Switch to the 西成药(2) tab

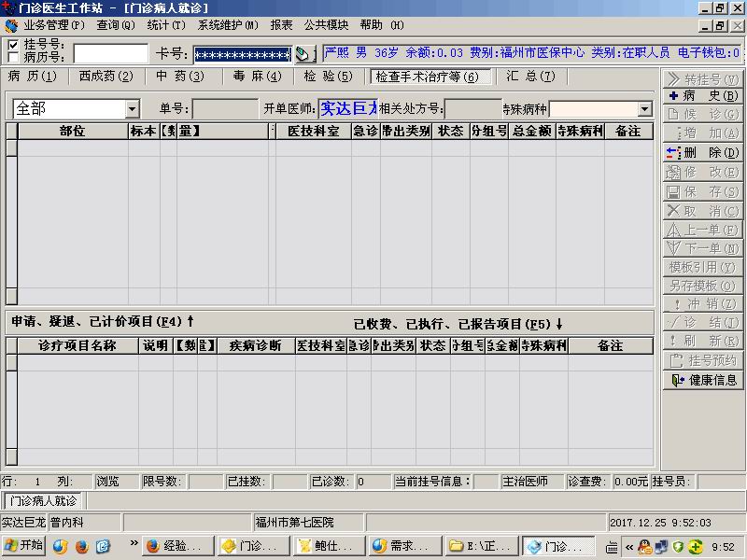coord(106,77)
